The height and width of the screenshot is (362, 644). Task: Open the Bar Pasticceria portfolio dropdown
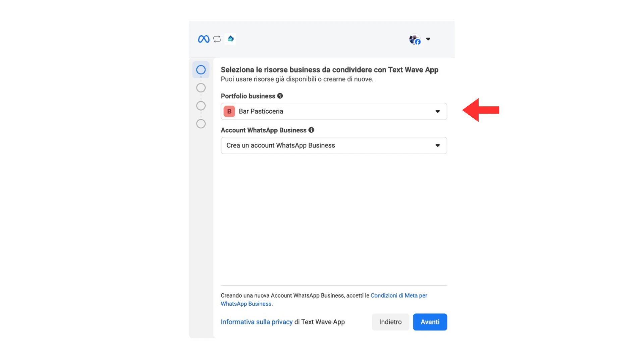click(333, 111)
